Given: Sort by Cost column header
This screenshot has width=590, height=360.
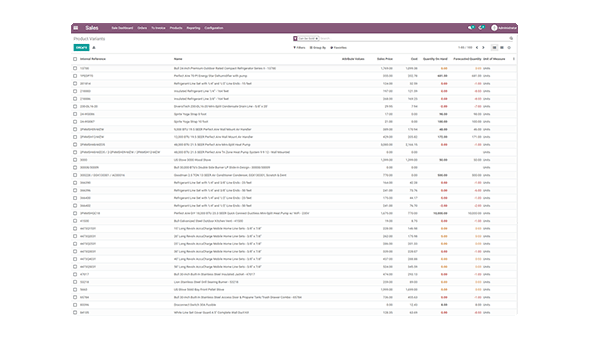Looking at the screenshot, I should [414, 59].
